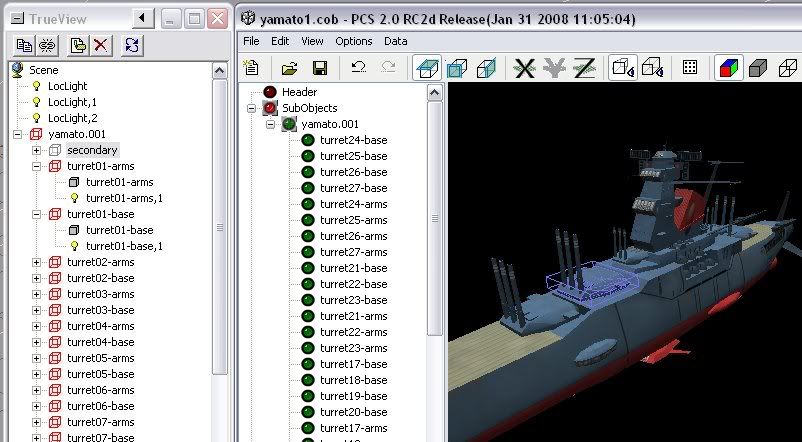Expand the secondary tree node

click(37, 150)
